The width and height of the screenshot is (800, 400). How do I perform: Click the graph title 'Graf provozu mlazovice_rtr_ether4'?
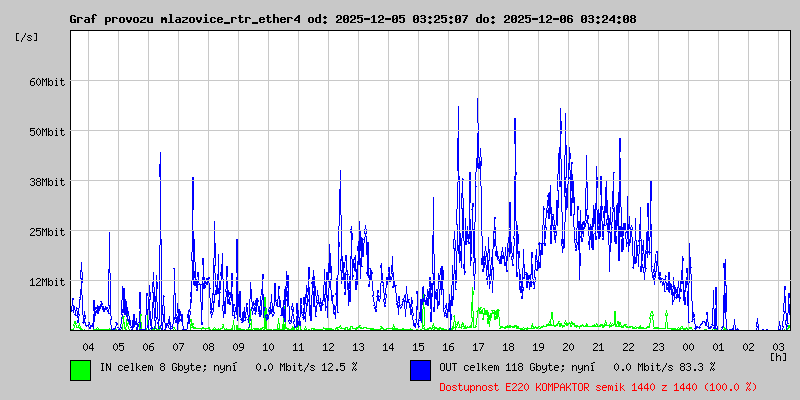(x=185, y=19)
